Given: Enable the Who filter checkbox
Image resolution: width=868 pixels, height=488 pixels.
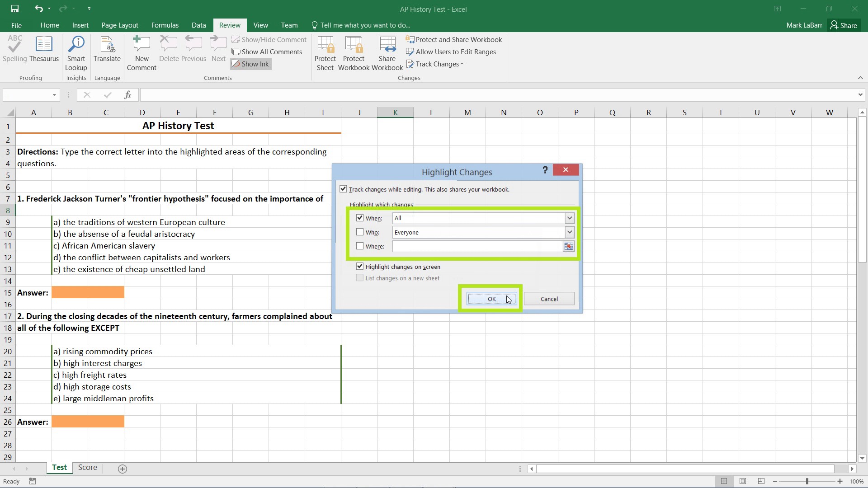Looking at the screenshot, I should [359, 232].
